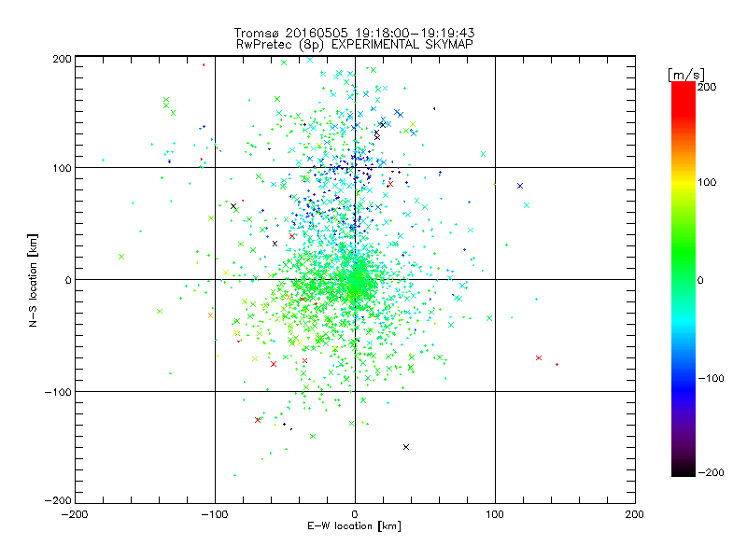Click the red X marker at far right of plot
The height and width of the screenshot is (560, 747).
539,357
